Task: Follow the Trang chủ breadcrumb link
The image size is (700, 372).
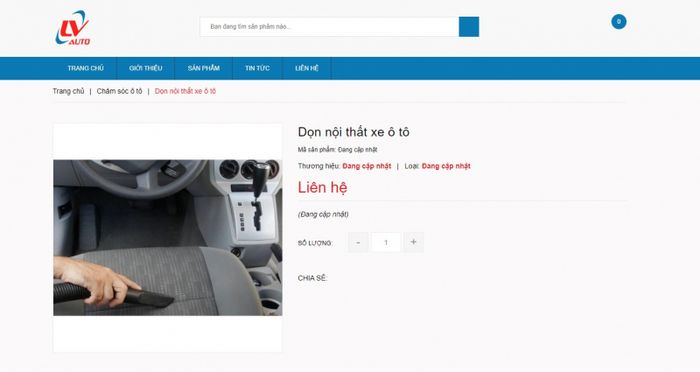Action: (x=68, y=91)
